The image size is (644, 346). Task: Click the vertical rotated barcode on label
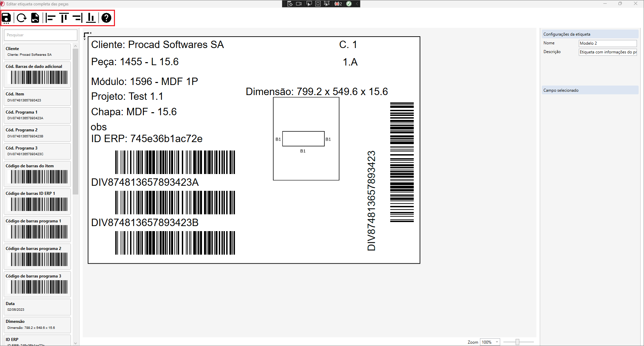pyautogui.click(x=402, y=162)
